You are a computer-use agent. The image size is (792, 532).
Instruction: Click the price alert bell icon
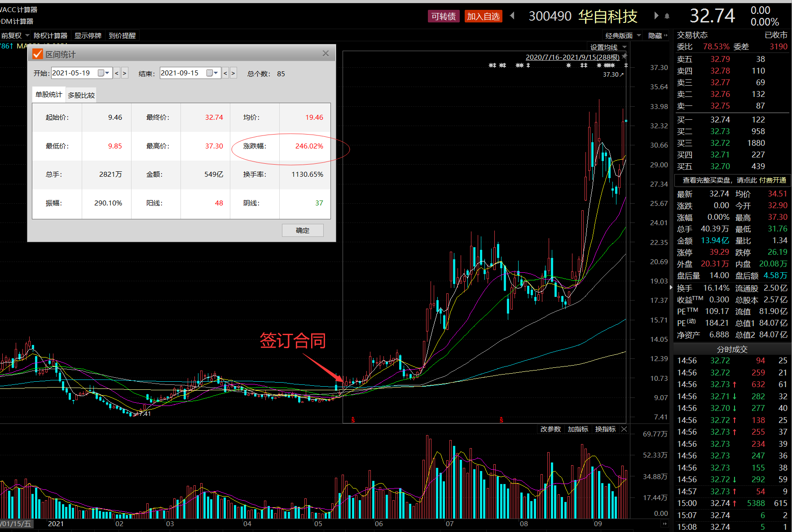667,16
